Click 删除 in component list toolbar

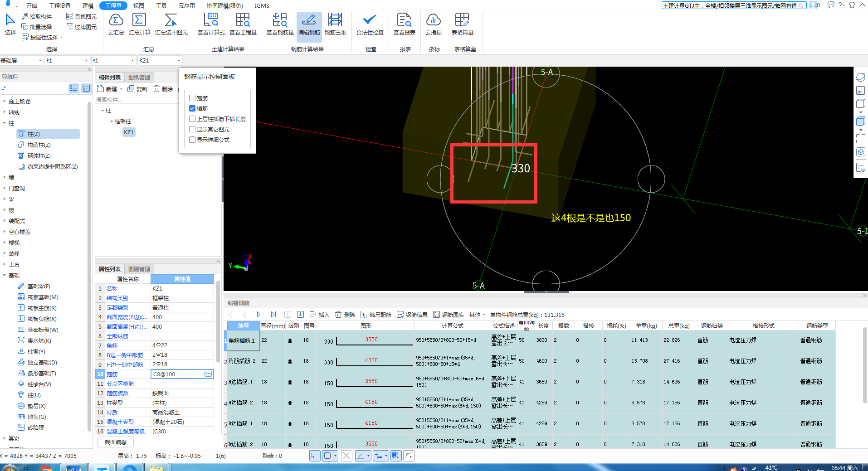[163, 89]
